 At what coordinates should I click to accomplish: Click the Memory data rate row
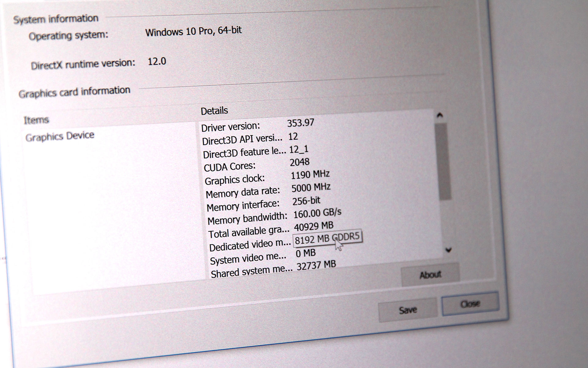pyautogui.click(x=243, y=193)
